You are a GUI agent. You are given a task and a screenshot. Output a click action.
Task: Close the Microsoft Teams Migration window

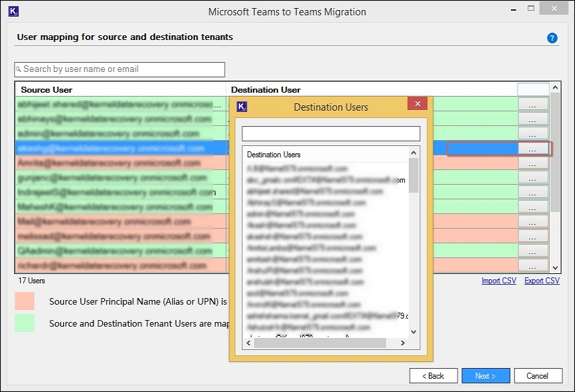[x=554, y=8]
